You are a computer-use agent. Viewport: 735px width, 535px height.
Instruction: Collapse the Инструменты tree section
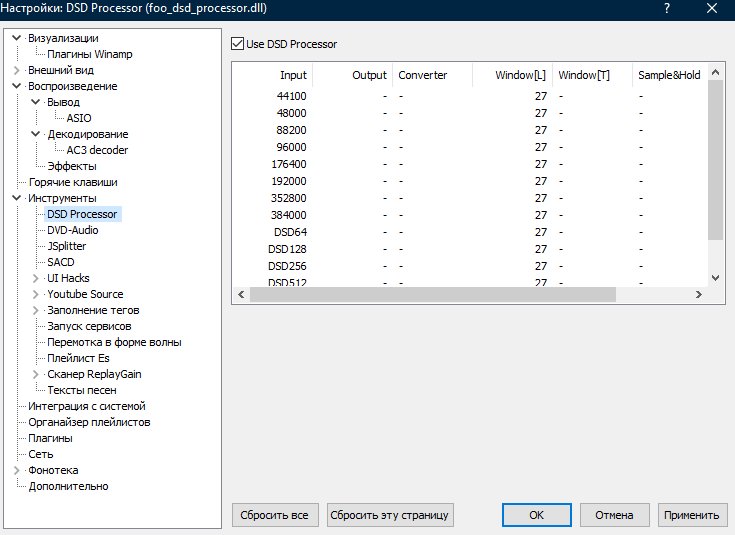(x=17, y=198)
